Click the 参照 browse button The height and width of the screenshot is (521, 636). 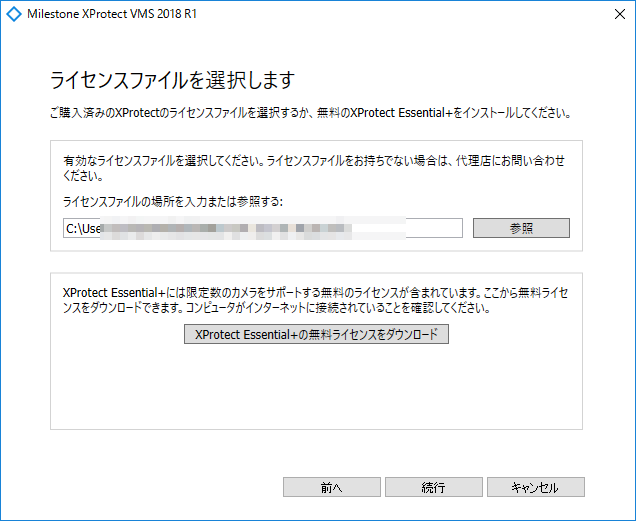click(521, 228)
